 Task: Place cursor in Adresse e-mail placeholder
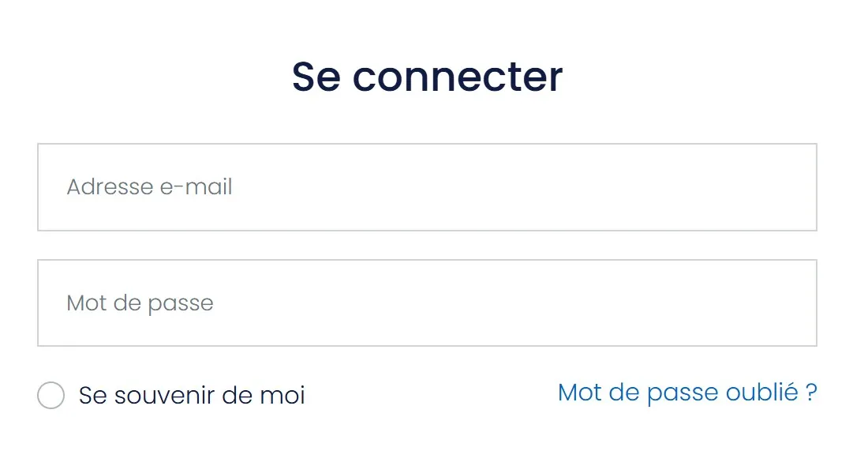point(150,187)
